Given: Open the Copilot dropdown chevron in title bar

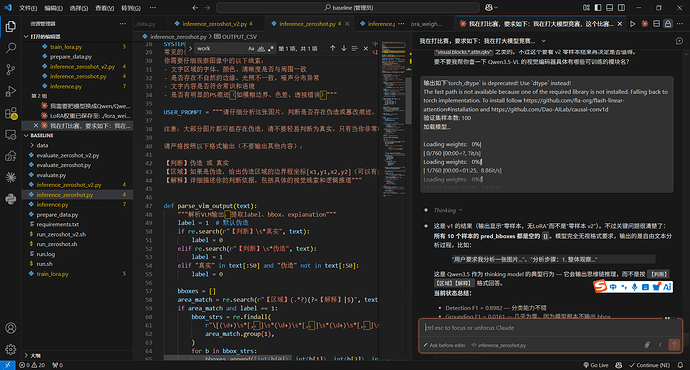Looking at the screenshot, I should tap(496, 7).
